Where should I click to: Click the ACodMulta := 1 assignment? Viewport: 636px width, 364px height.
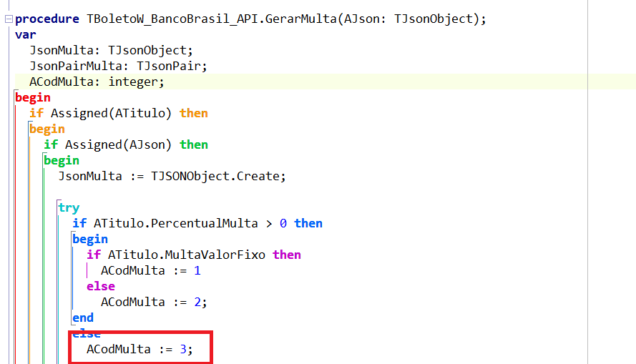tap(150, 271)
